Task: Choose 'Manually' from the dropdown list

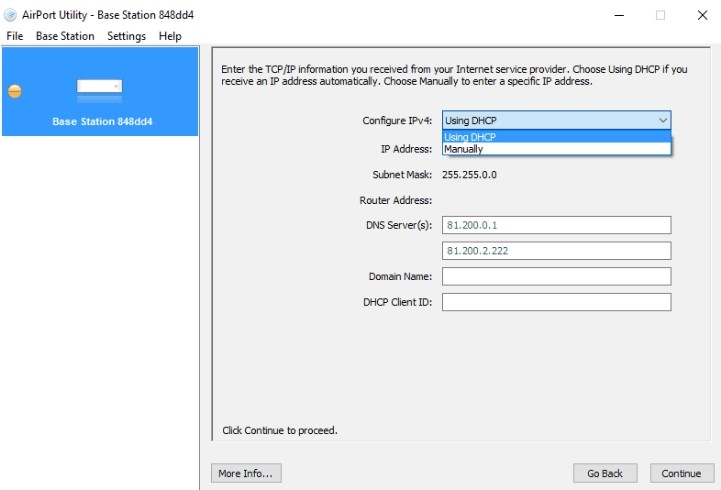Action: pos(556,149)
